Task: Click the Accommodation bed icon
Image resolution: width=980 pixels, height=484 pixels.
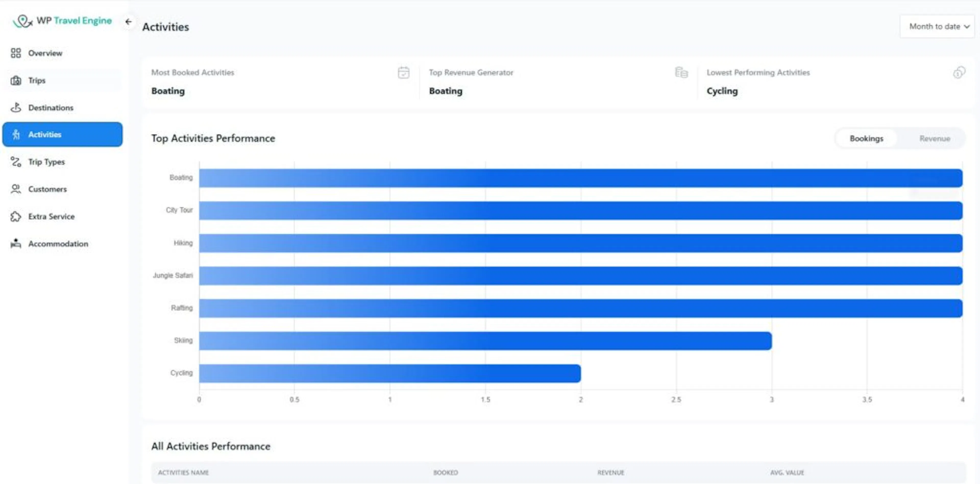Action: pos(16,244)
